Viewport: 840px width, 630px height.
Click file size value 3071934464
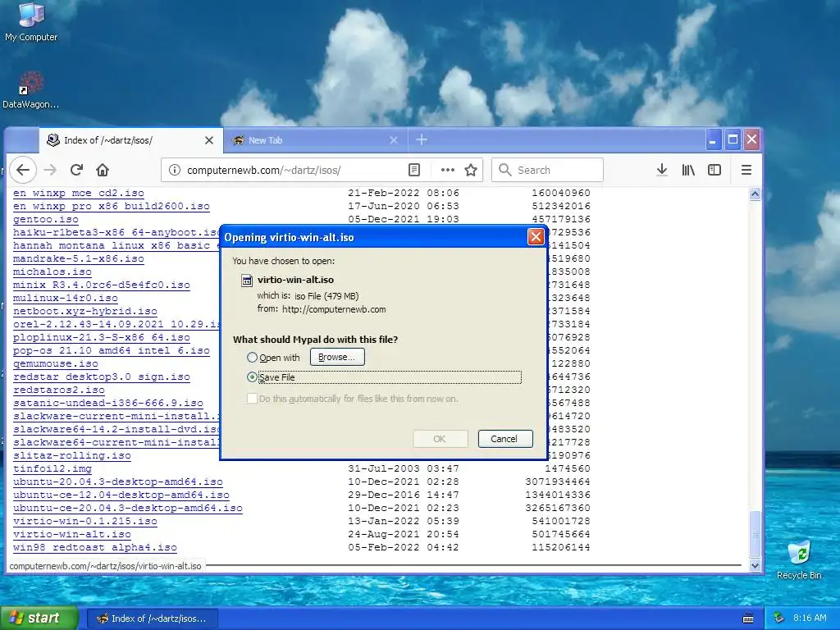click(x=558, y=482)
